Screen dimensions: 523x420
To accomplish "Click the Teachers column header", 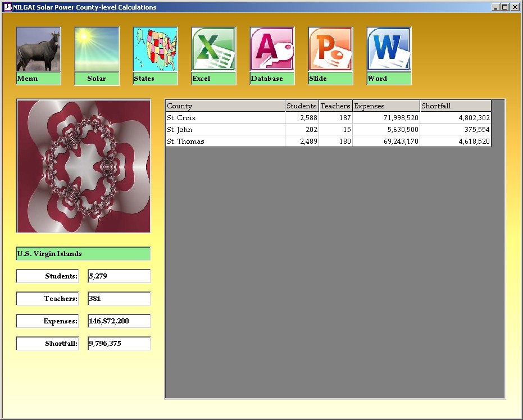I will pyautogui.click(x=335, y=106).
